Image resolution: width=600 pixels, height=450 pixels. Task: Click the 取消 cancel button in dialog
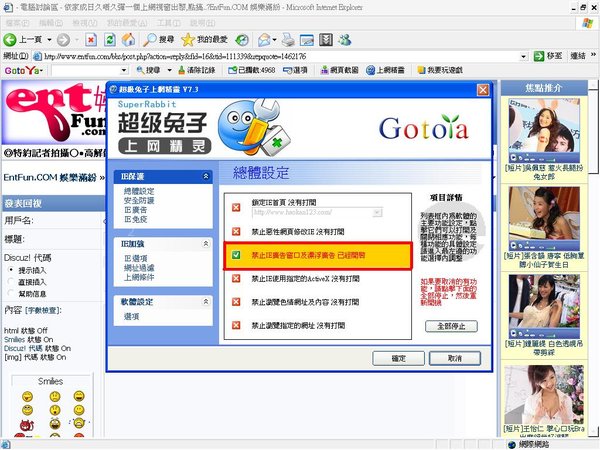(x=455, y=359)
